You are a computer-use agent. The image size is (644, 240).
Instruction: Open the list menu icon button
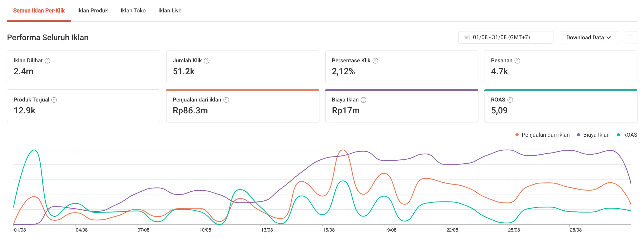pos(631,37)
